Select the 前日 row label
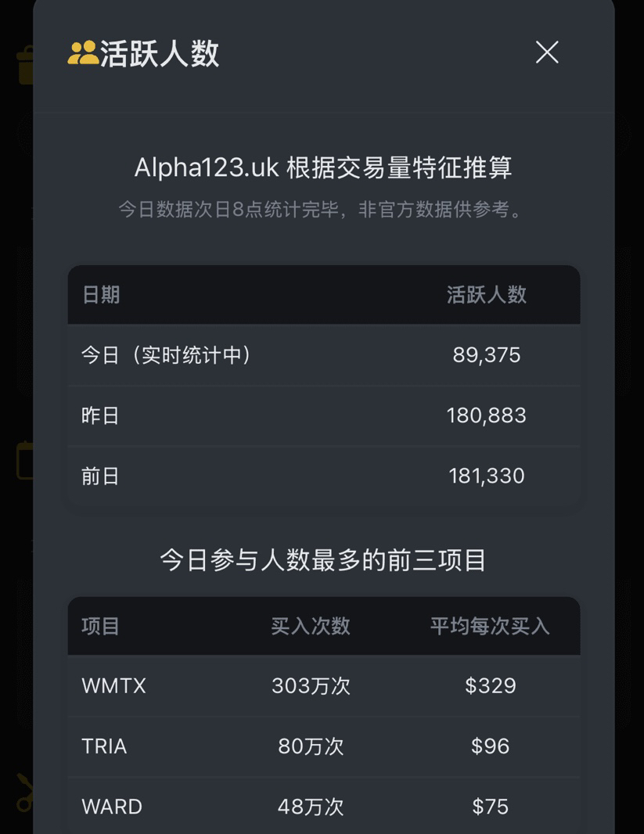This screenshot has height=834, width=644. pos(101,476)
